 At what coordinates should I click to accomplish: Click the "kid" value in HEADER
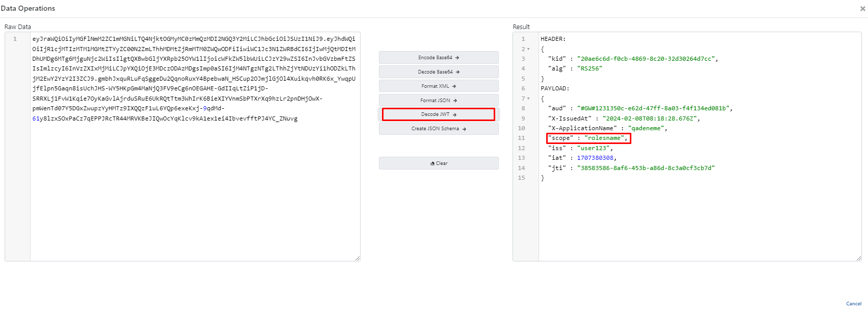coord(646,59)
